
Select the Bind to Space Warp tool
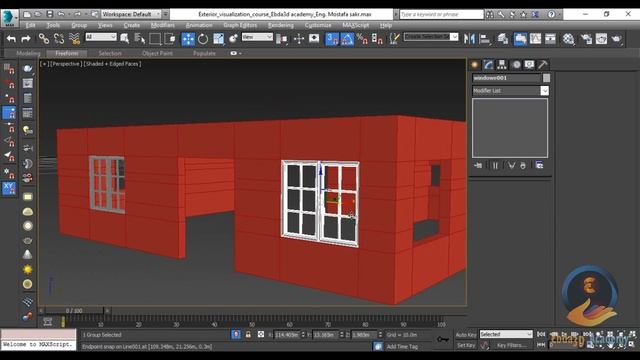pos(74,39)
